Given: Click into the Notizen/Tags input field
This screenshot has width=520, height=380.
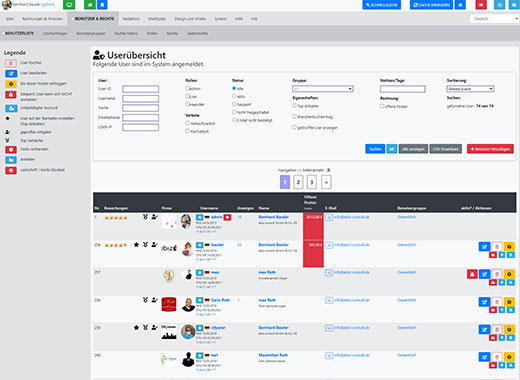Looking at the screenshot, I should pos(402,89).
